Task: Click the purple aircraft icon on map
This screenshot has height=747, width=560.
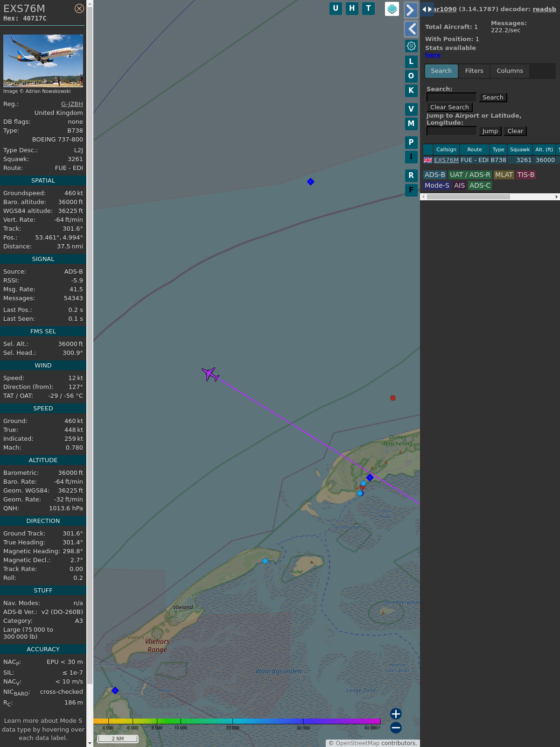Action: pyautogui.click(x=210, y=374)
